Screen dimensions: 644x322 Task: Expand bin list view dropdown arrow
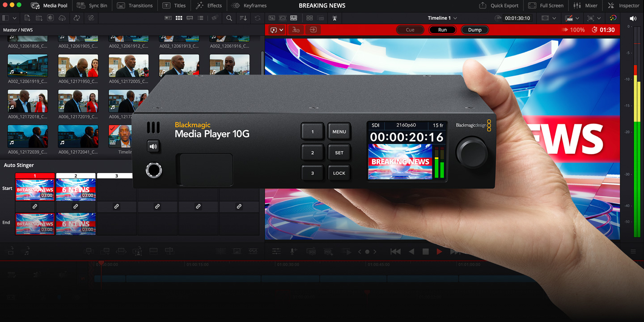tap(15, 18)
